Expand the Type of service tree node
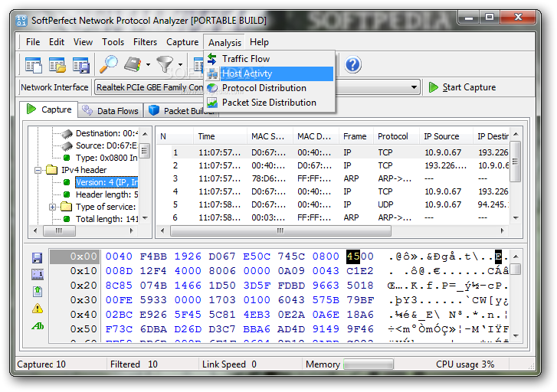The image size is (557, 392). [x=52, y=207]
